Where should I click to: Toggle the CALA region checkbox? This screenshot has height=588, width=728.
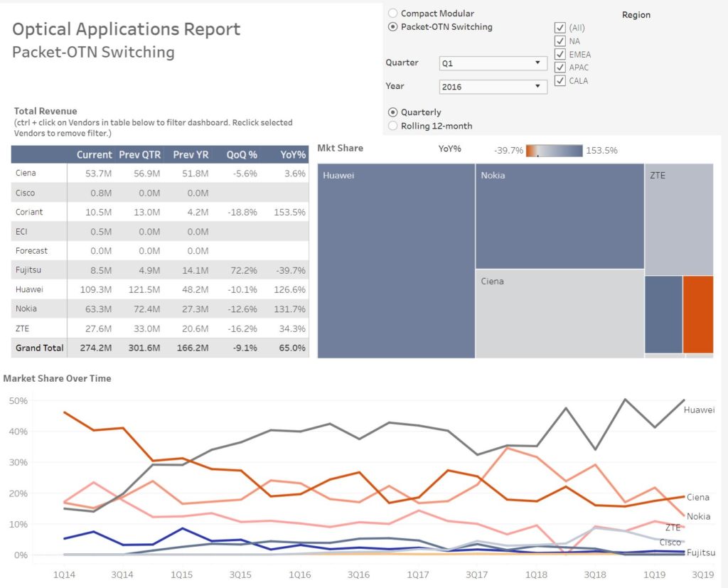560,81
